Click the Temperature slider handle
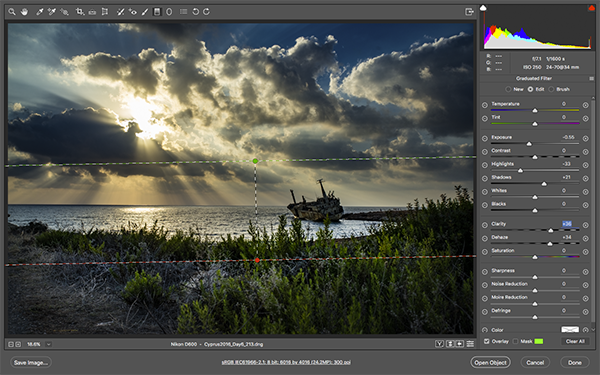The height and width of the screenshot is (375, 600). (535, 111)
